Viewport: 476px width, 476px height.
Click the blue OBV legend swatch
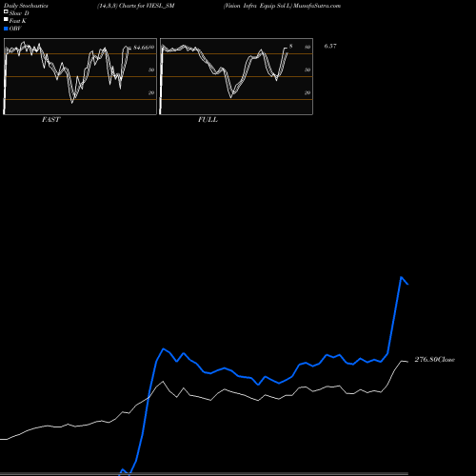[6, 29]
